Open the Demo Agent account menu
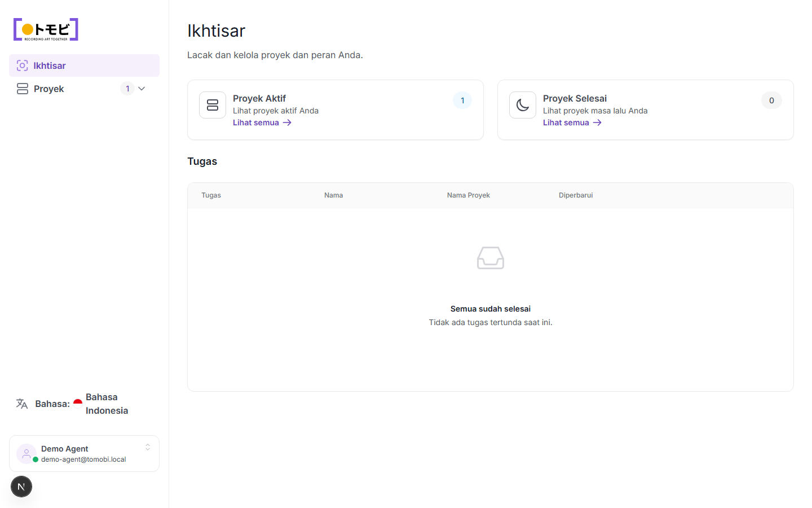812x508 pixels. point(84,453)
